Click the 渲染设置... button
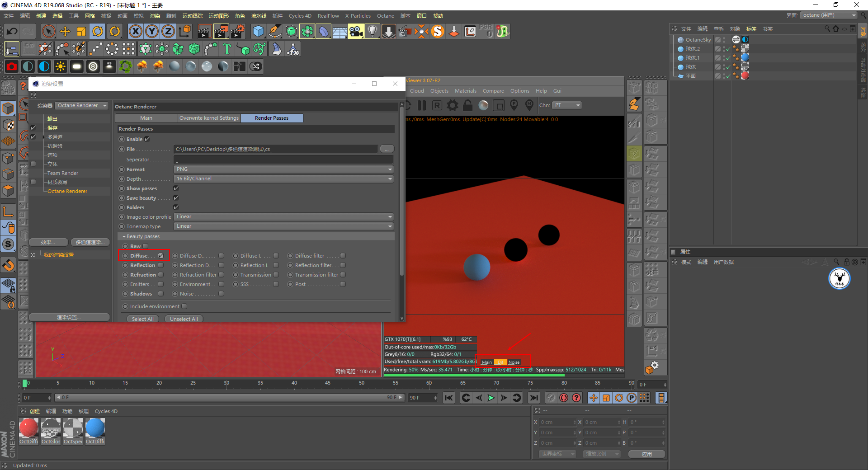 (69, 317)
